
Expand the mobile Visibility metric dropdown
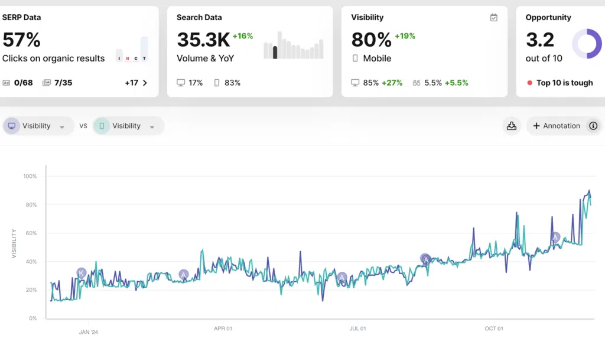[x=152, y=126]
